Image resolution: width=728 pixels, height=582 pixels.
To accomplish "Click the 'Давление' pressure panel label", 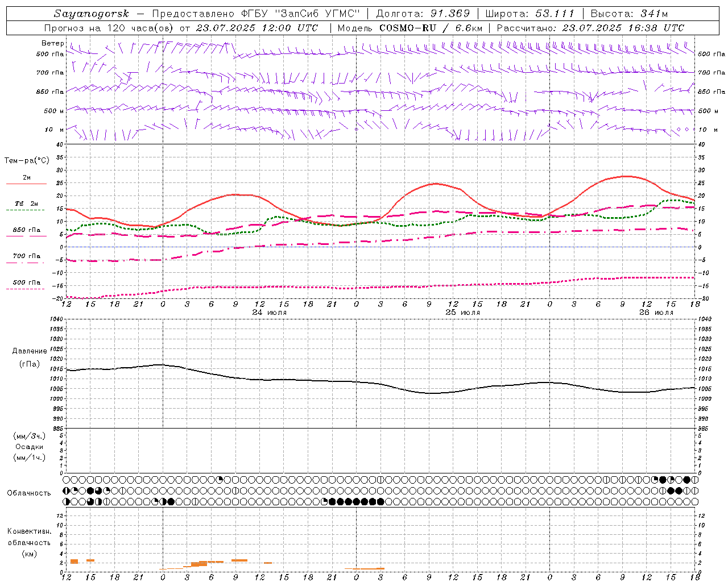I will click(x=29, y=351).
